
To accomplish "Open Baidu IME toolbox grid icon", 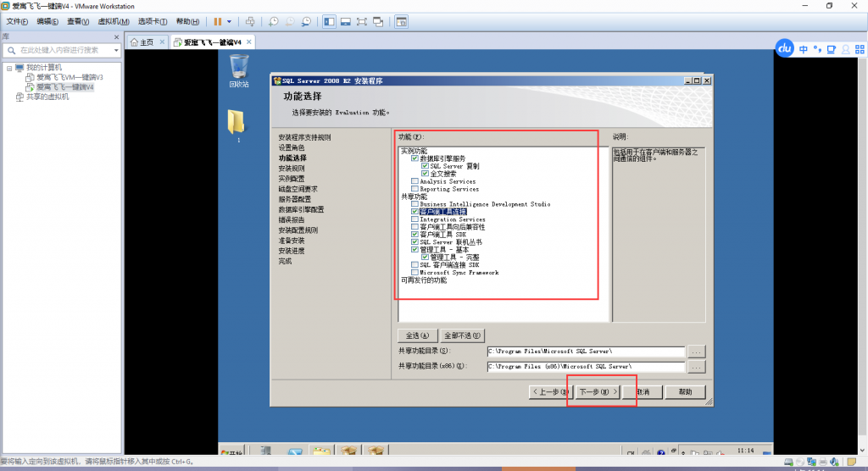I will [x=860, y=49].
